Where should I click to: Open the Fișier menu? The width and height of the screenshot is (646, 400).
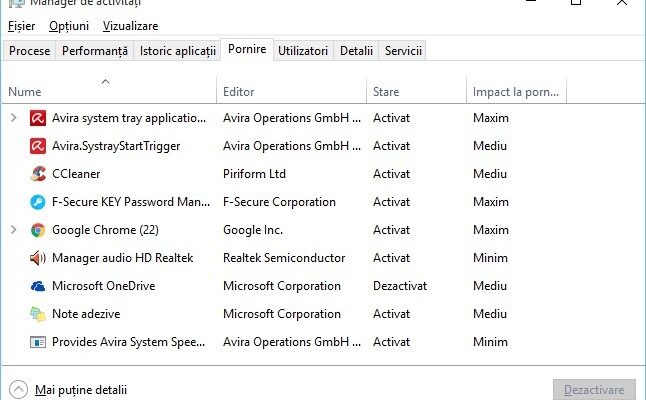click(22, 26)
